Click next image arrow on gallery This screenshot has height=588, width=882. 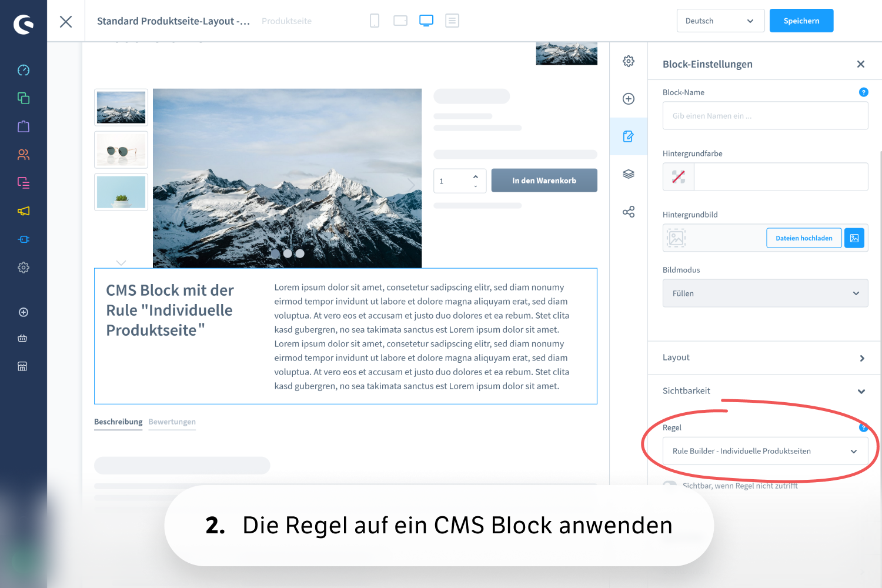(x=412, y=185)
